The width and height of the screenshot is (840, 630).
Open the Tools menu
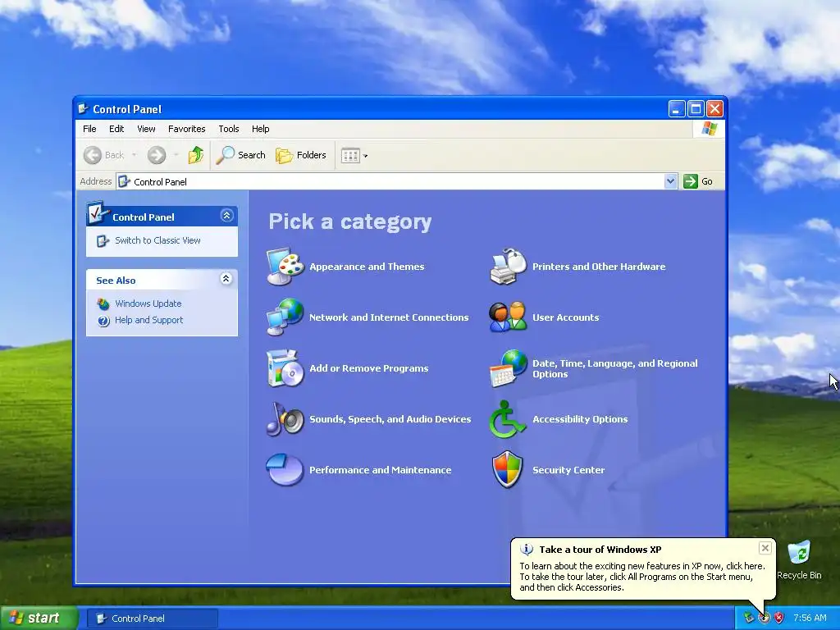click(x=228, y=129)
